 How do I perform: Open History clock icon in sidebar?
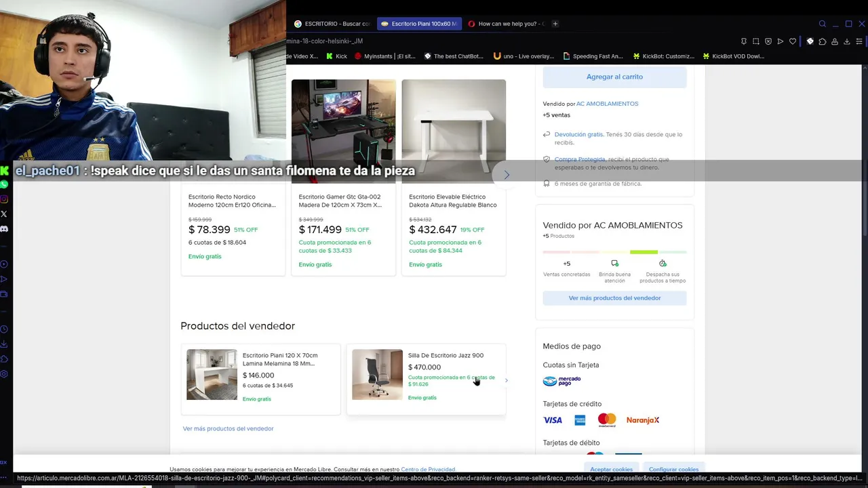[4, 329]
